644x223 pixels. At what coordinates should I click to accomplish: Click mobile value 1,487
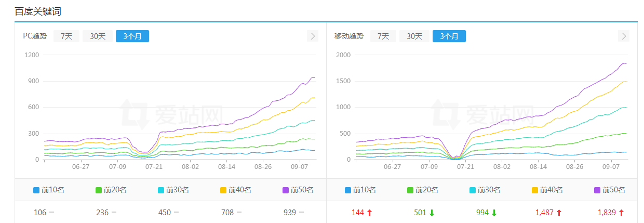click(x=544, y=213)
